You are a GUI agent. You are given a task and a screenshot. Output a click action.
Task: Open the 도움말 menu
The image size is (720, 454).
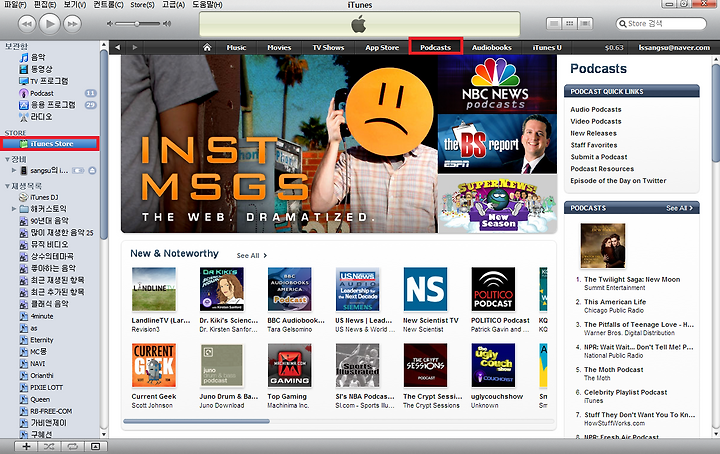(x=207, y=5)
